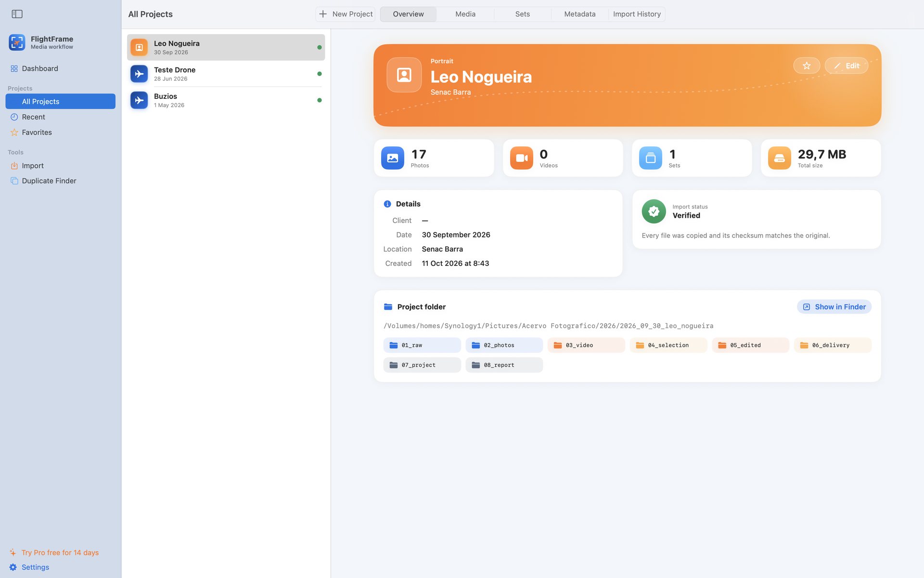Switch to the Import History tab
The image size is (924, 578).
(x=637, y=14)
